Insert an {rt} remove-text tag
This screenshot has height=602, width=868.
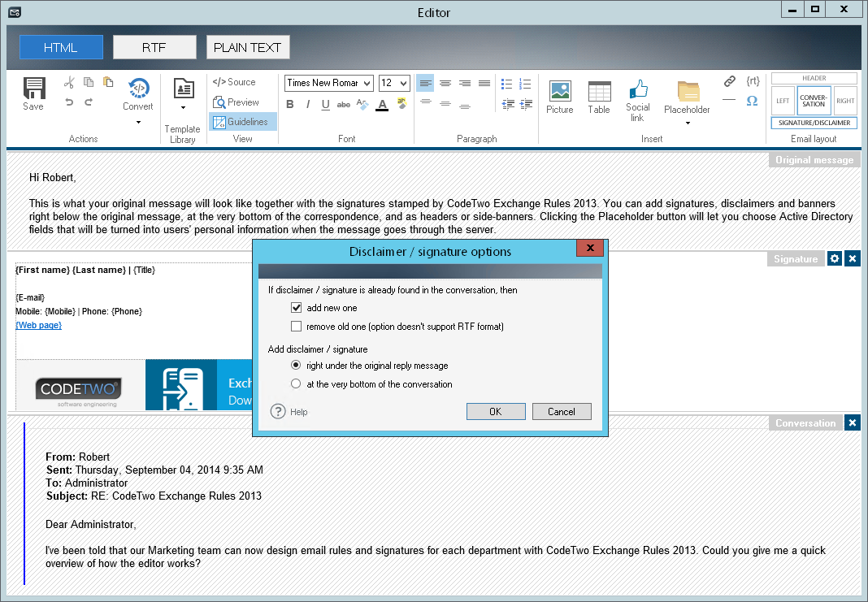(x=753, y=81)
